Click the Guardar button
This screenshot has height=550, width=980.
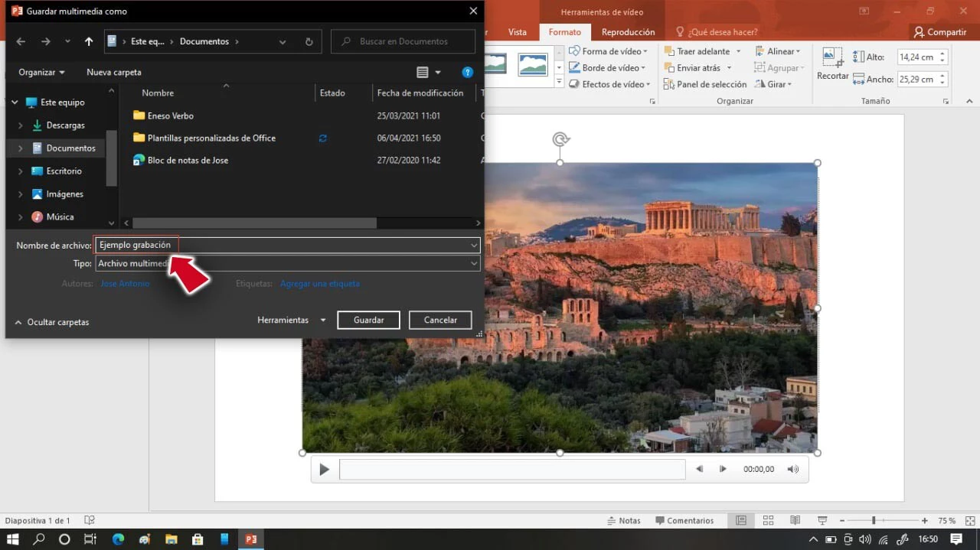tap(368, 320)
